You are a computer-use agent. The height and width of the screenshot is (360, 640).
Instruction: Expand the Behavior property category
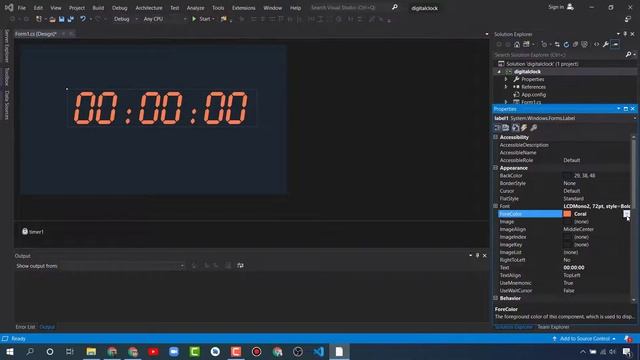coord(496,298)
